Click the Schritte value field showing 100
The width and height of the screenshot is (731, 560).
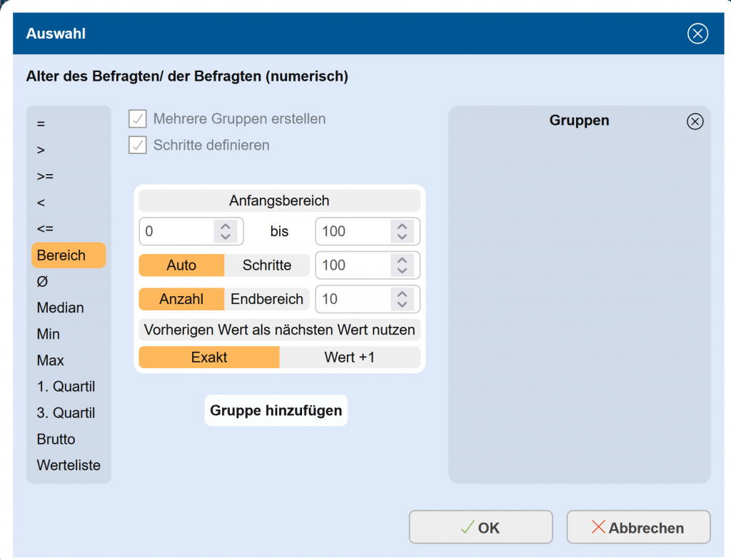click(x=352, y=265)
